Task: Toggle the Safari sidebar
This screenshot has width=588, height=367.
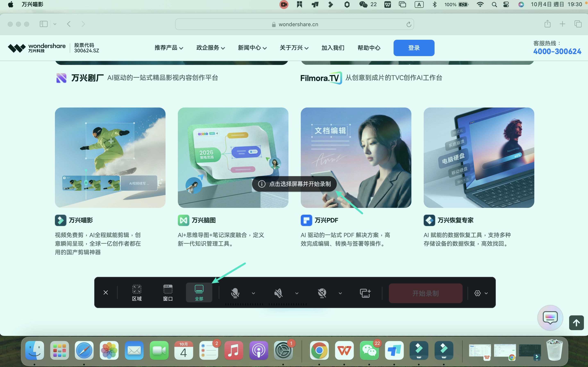Action: tap(44, 24)
